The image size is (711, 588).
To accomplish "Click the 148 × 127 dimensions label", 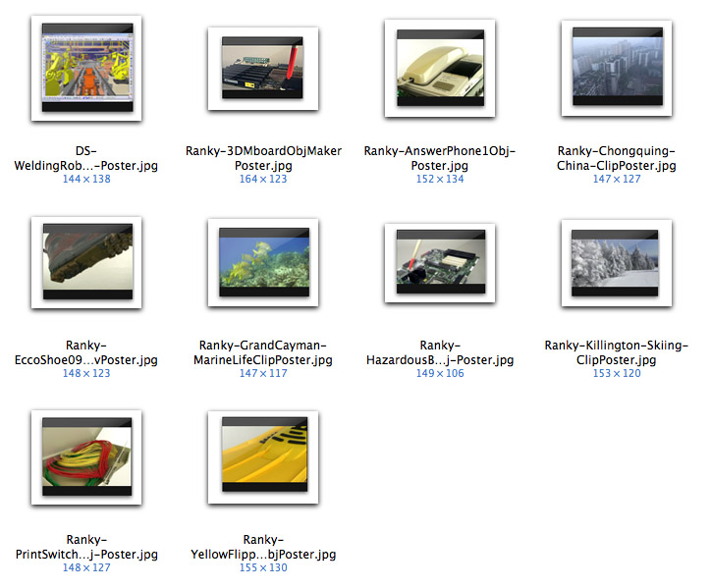I will [86, 568].
